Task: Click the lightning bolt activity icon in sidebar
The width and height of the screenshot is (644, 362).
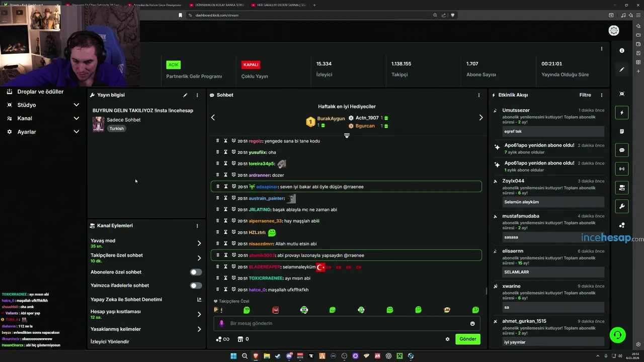Action: [622, 113]
